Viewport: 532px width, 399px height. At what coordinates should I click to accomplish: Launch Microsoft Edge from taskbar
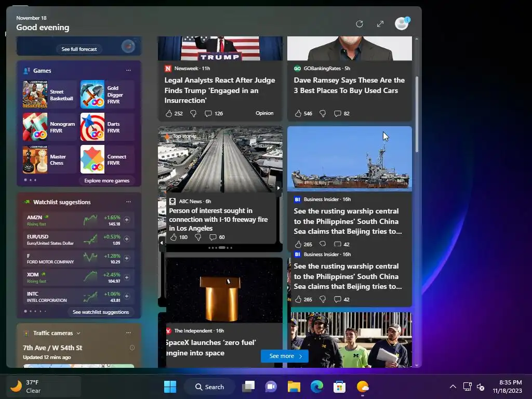[x=316, y=387]
